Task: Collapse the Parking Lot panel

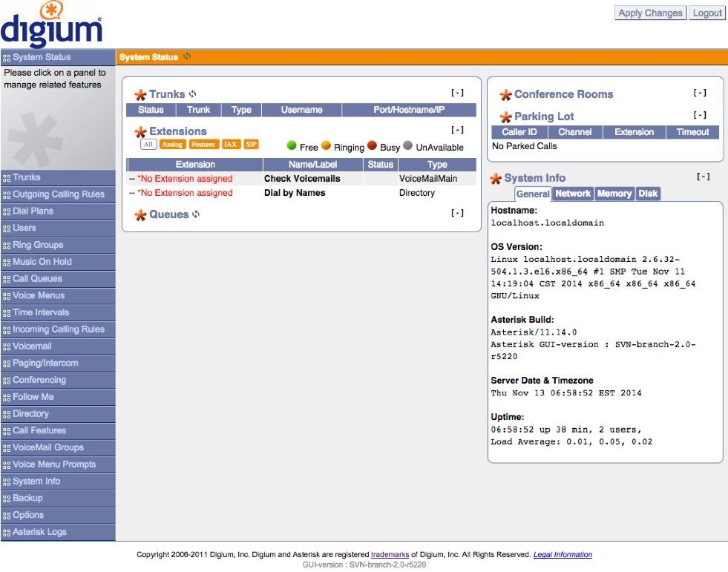Action: coord(700,115)
